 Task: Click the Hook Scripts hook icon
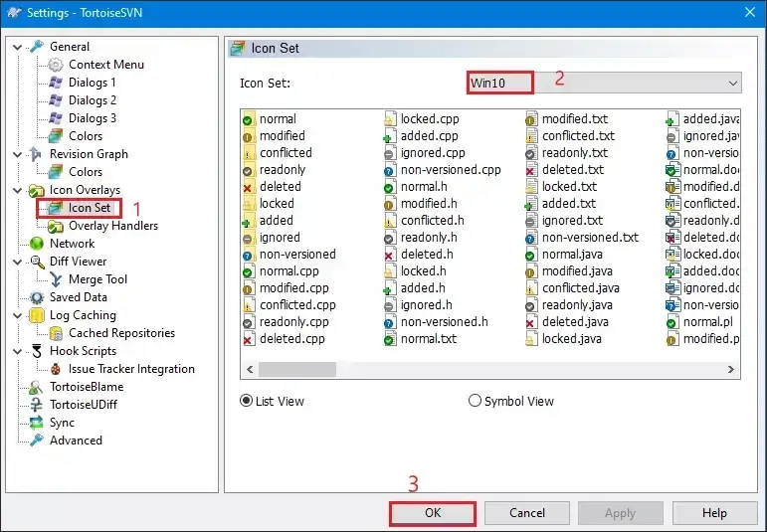(37, 351)
